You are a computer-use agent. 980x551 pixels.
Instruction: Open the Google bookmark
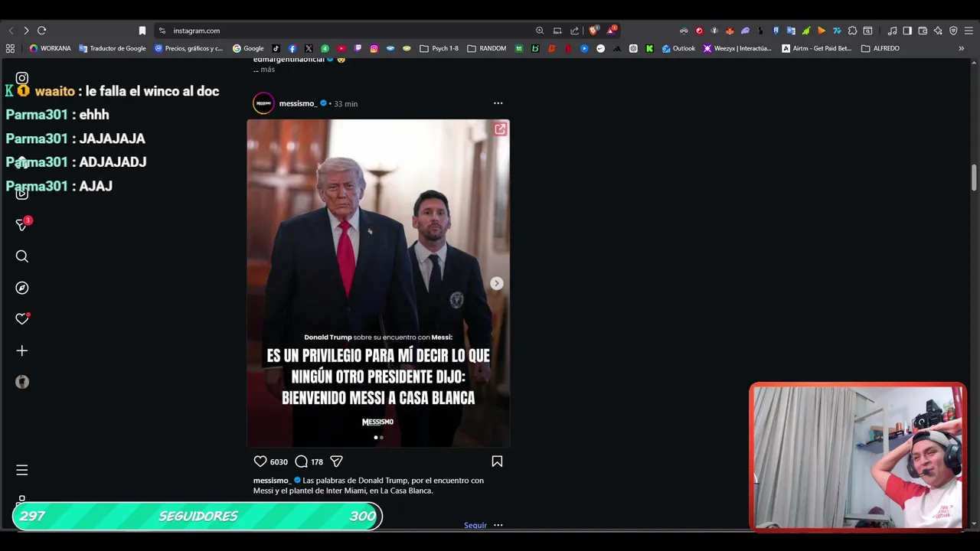(x=248, y=48)
